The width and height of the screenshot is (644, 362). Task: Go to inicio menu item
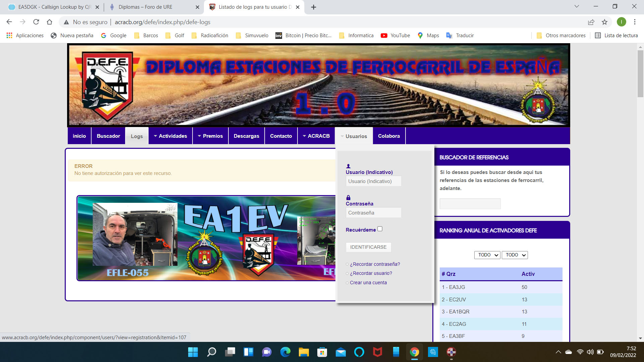(79, 136)
